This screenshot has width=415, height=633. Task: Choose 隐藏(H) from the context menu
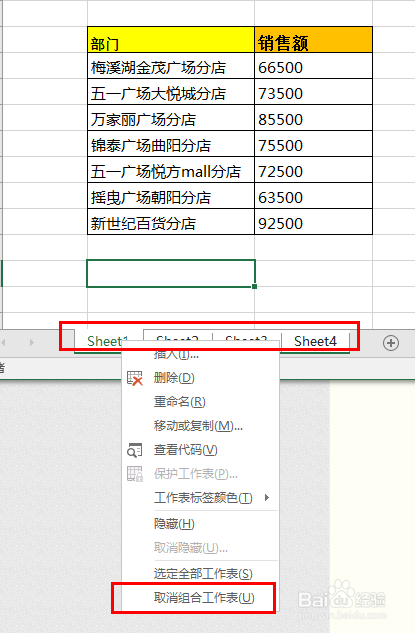click(x=200, y=524)
